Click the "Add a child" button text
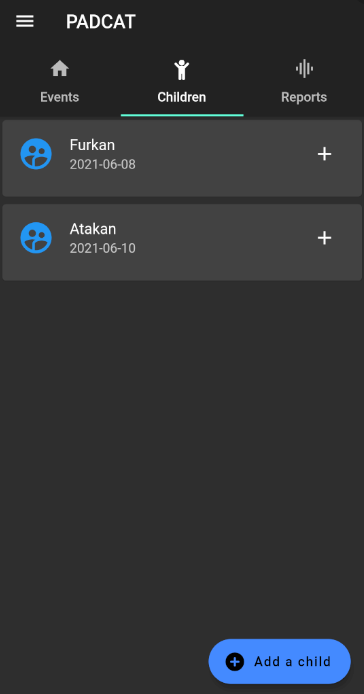 coord(293,662)
